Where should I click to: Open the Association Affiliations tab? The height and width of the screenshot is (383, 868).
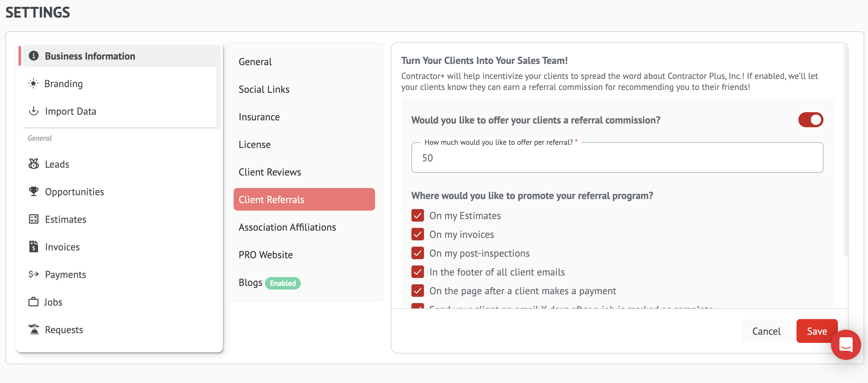[x=287, y=227]
